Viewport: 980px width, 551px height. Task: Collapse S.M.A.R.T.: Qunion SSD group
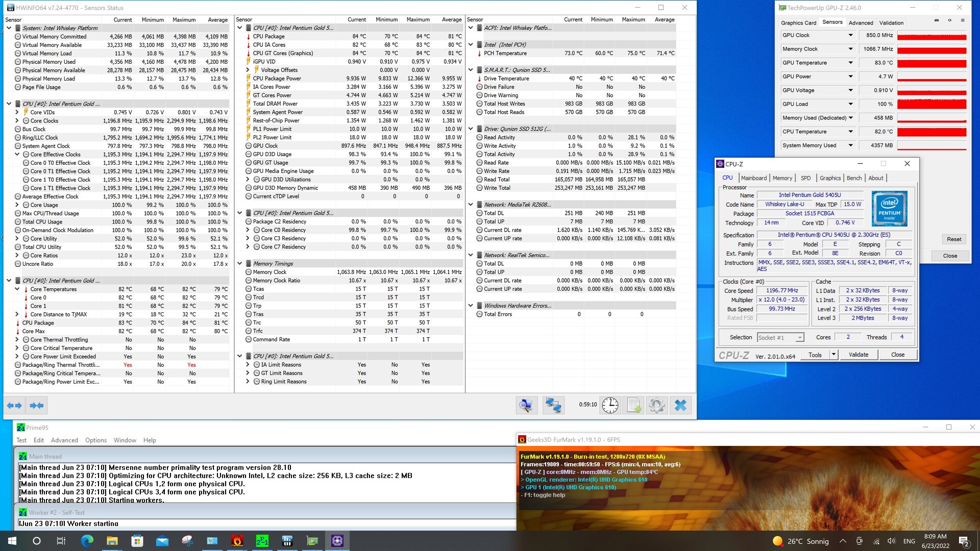click(x=471, y=70)
